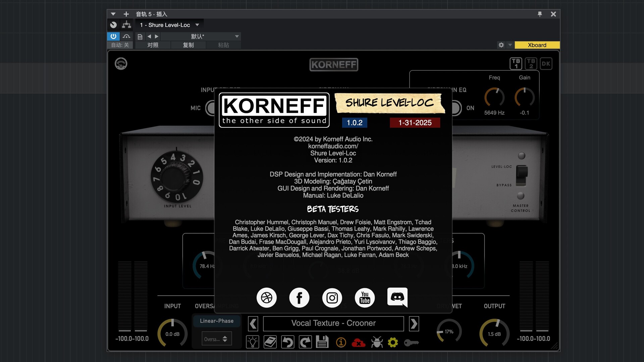Go to next preset arrow
This screenshot has width=644, height=362.
tap(414, 323)
